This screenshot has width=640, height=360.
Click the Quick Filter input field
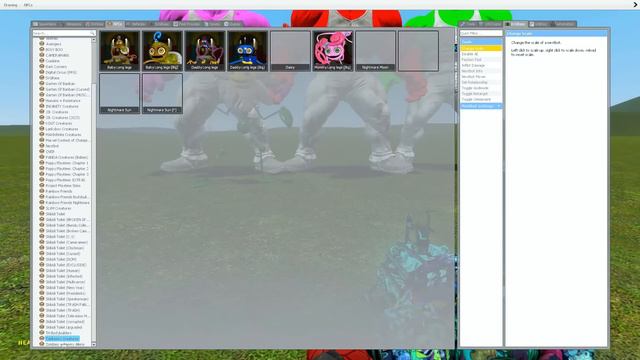[x=481, y=33]
